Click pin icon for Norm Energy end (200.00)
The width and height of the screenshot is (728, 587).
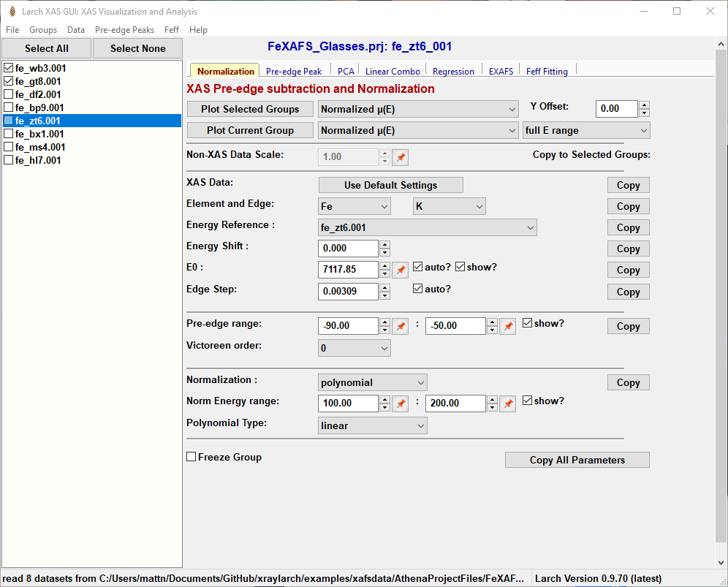click(508, 404)
